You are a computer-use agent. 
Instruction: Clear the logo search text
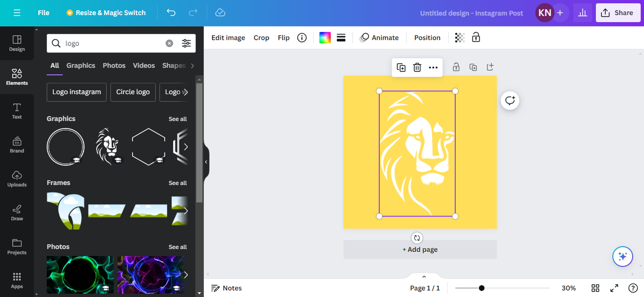pos(170,43)
